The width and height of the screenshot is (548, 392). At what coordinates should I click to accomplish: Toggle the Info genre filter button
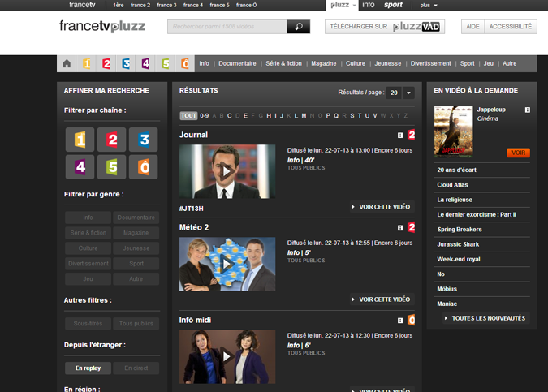click(x=88, y=218)
